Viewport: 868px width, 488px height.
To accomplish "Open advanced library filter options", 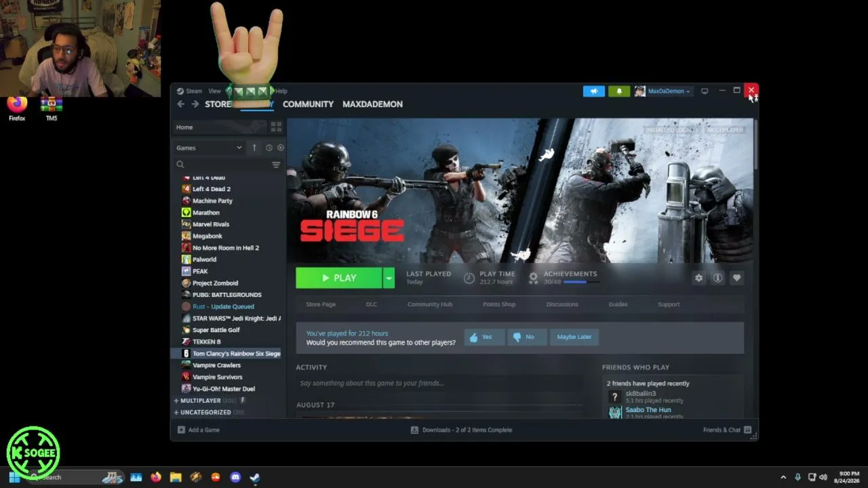I will pyautogui.click(x=276, y=165).
